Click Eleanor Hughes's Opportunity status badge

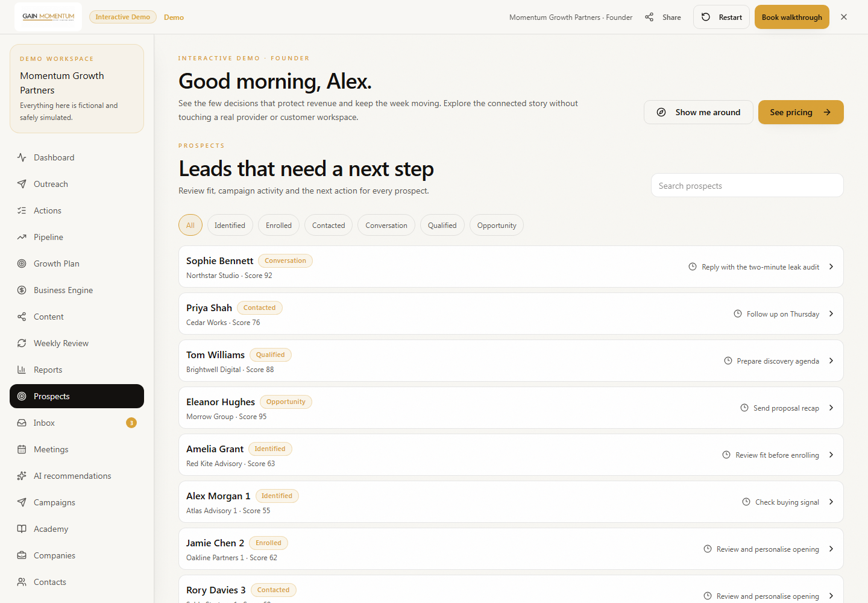pyautogui.click(x=286, y=402)
